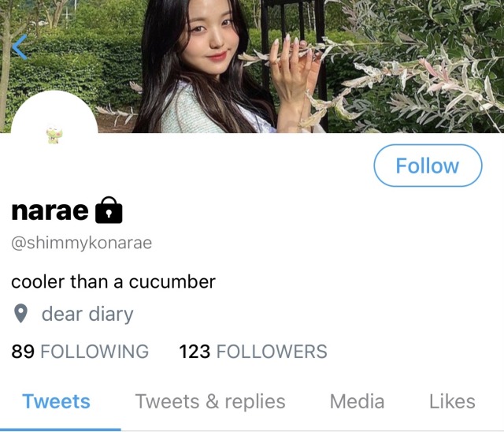Screen dimensions: 504x432
Task: Follow the narae account
Action: point(428,166)
